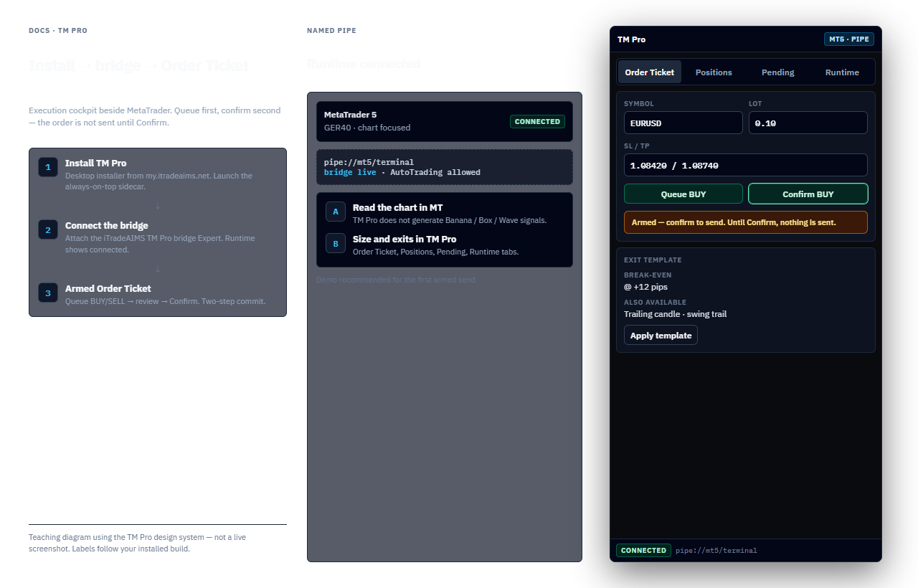Click the Connect the bridge heading

click(x=107, y=225)
